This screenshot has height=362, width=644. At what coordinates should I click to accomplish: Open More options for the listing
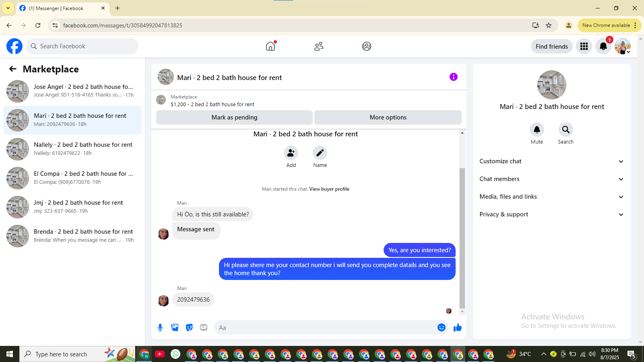pyautogui.click(x=388, y=117)
